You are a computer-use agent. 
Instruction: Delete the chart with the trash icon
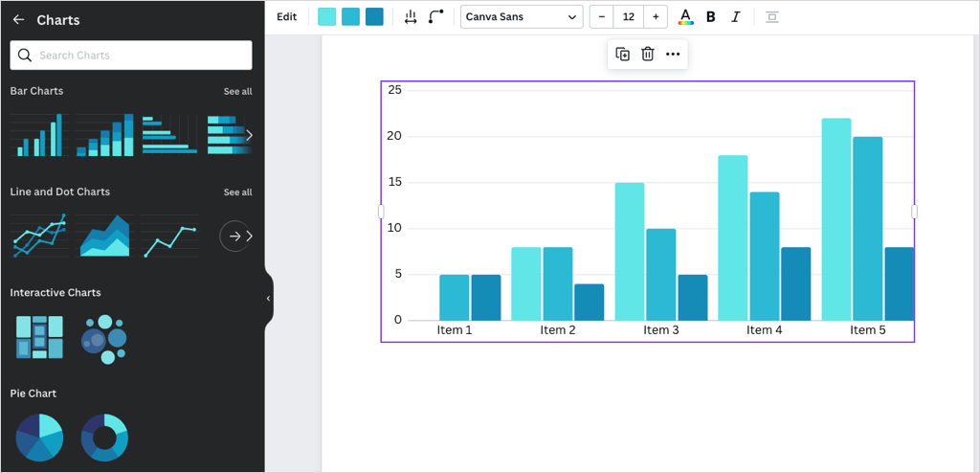click(648, 55)
